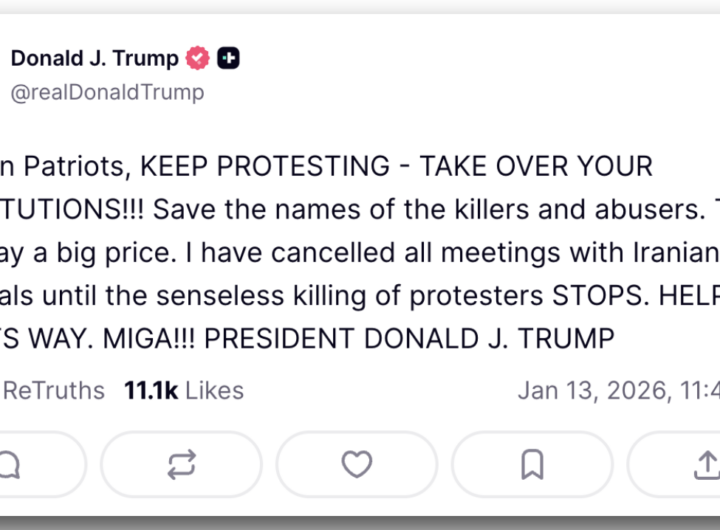Click the black plus badge beside the name
720x530 pixels.
tap(228, 59)
